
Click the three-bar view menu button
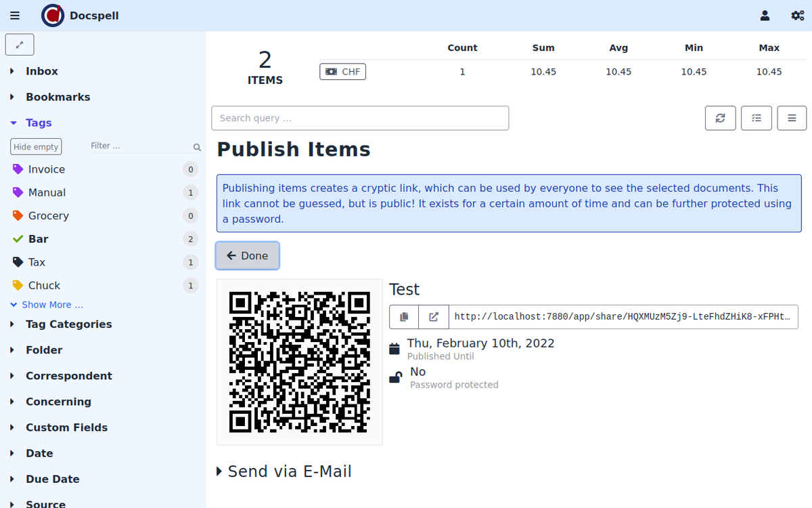[792, 118]
